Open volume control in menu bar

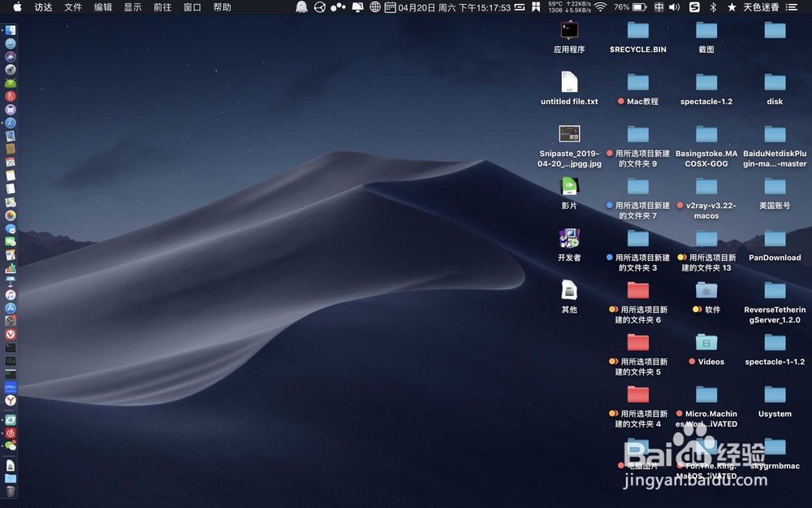674,7
